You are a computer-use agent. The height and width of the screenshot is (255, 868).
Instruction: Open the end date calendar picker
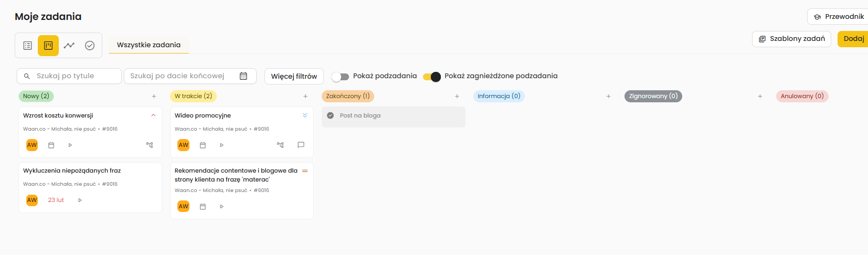click(x=244, y=76)
